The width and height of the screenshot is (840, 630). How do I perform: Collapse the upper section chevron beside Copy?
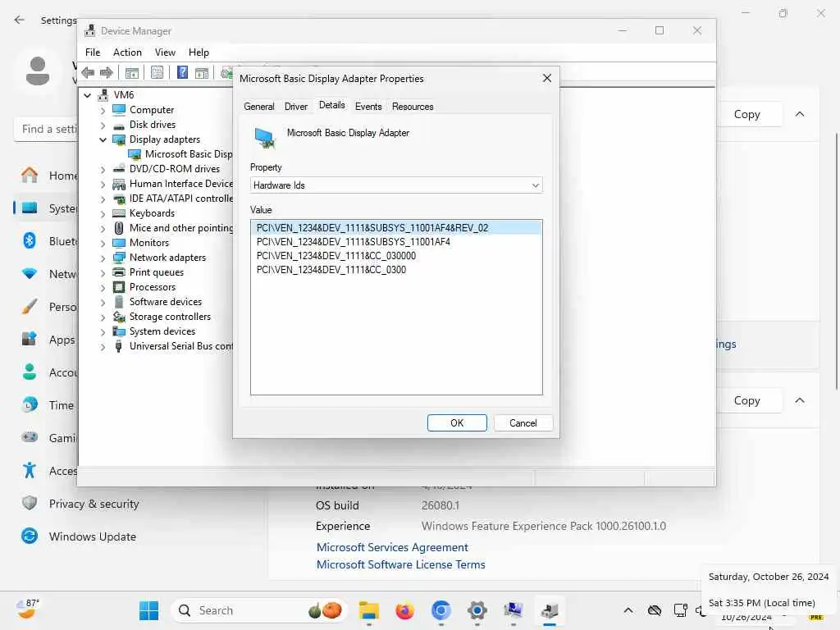coord(800,114)
